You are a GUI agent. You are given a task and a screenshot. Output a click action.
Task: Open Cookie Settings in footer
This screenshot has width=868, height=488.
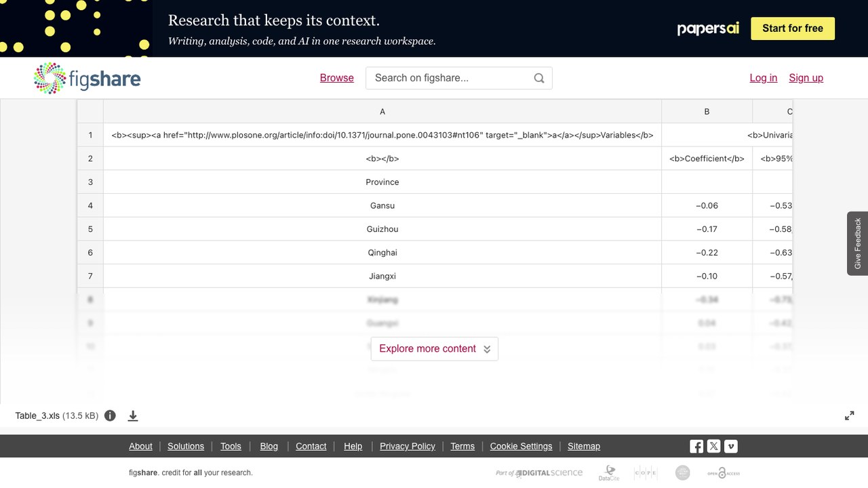click(x=521, y=446)
